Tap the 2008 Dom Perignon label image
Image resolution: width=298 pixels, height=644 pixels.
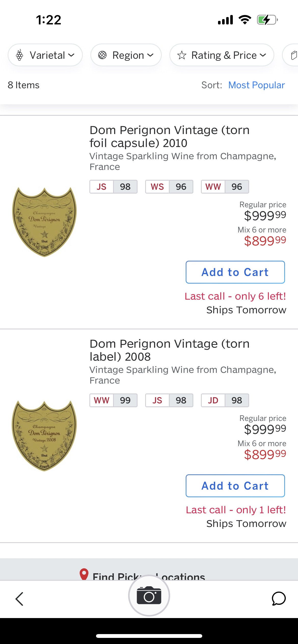click(45, 436)
